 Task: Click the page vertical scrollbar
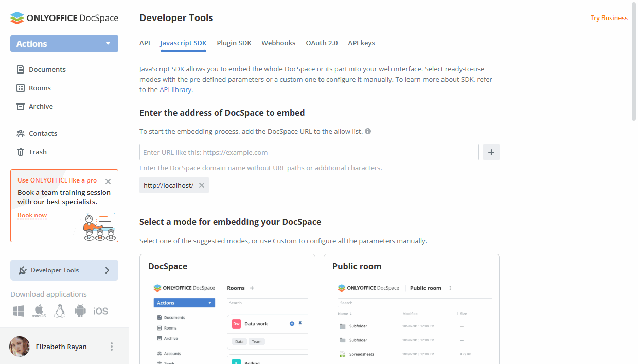(x=634, y=62)
